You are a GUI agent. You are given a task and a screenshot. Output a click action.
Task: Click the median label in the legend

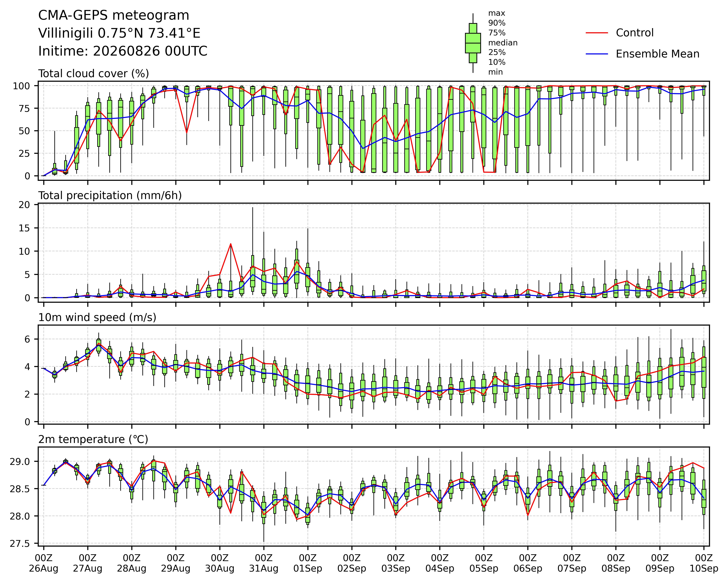tap(503, 43)
